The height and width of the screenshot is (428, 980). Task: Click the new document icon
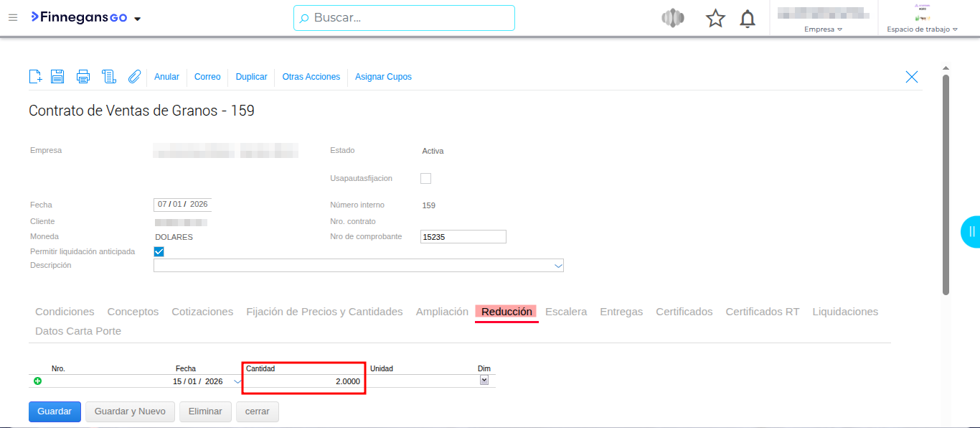(x=35, y=77)
